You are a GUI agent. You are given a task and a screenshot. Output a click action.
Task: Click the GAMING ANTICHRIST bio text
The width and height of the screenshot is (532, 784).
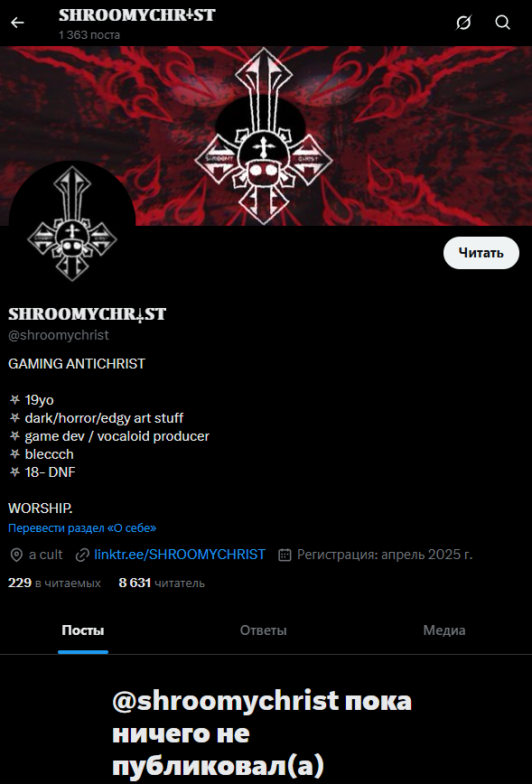click(77, 364)
